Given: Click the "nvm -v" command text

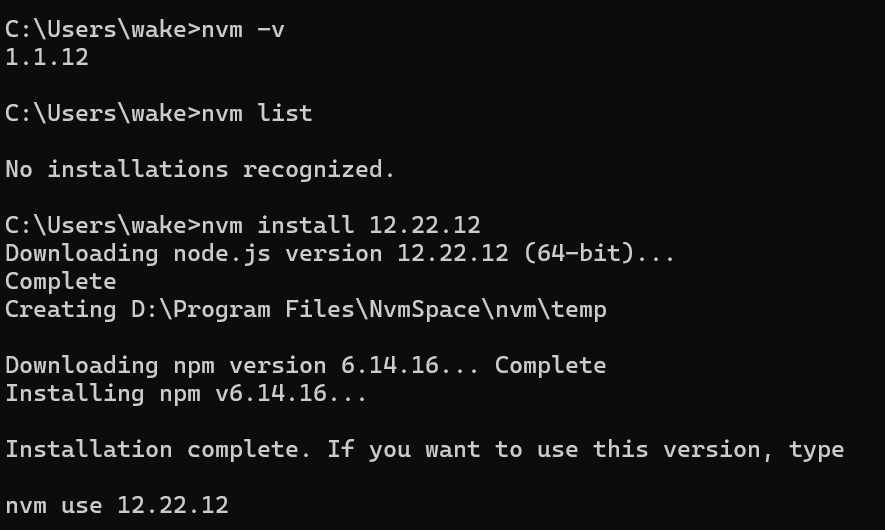Looking at the screenshot, I should point(243,29).
